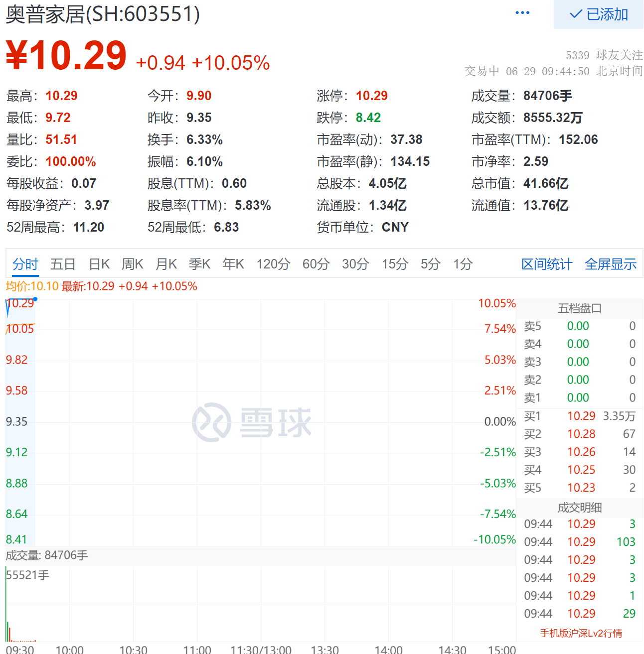The height and width of the screenshot is (654, 644).
Task: Switch to 15分 chart interval
Action: (x=395, y=264)
